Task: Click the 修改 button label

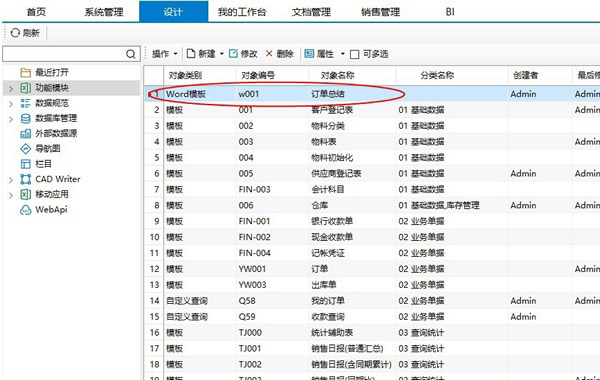Action: click(249, 54)
